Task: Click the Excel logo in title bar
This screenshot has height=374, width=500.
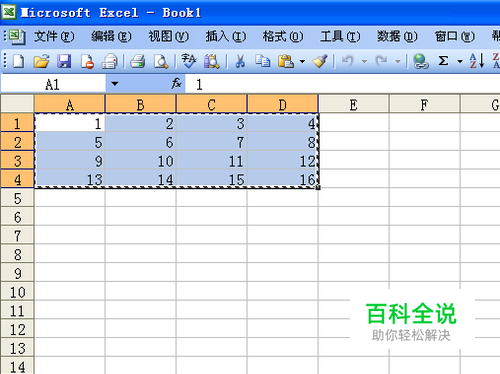Action: pyautogui.click(x=9, y=12)
